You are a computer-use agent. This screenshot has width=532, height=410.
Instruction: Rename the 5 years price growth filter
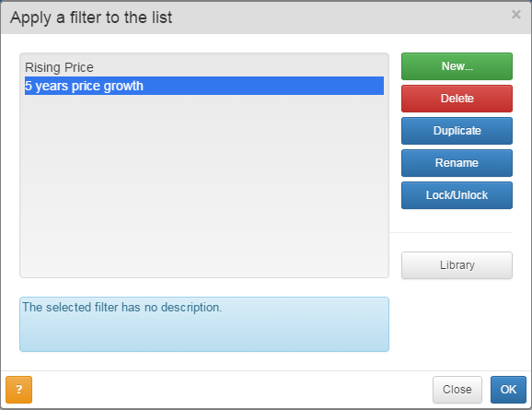(x=457, y=163)
